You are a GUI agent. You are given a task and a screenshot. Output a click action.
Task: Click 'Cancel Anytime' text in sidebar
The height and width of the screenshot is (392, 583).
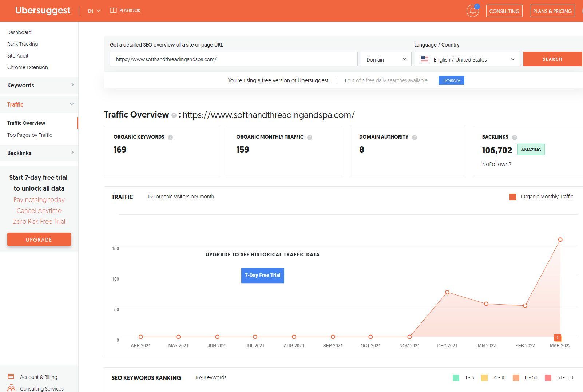pyautogui.click(x=39, y=210)
